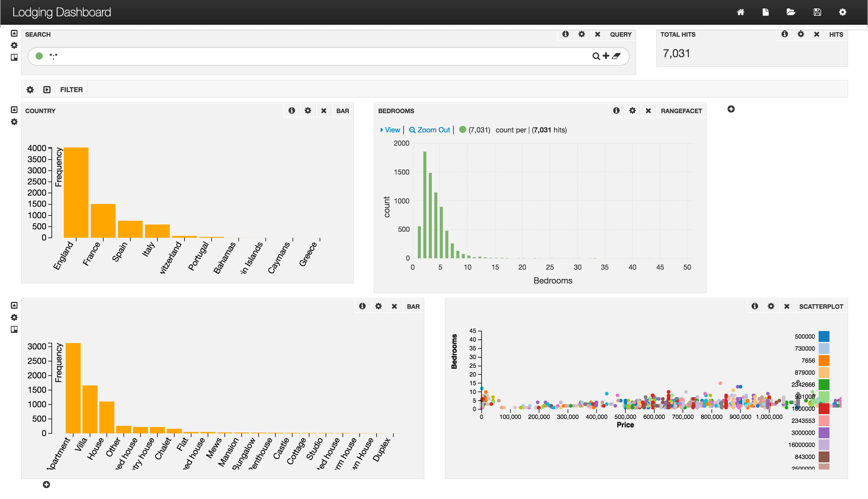
Task: Create new dashboard via file icon
Action: point(766,12)
